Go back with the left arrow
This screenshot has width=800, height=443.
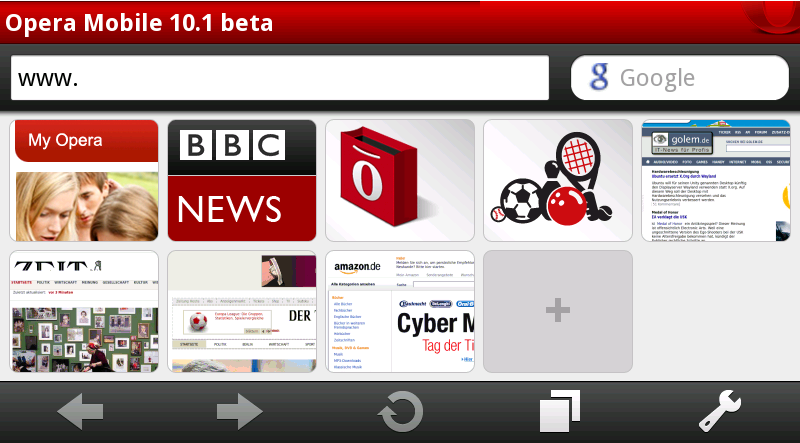tap(80, 411)
